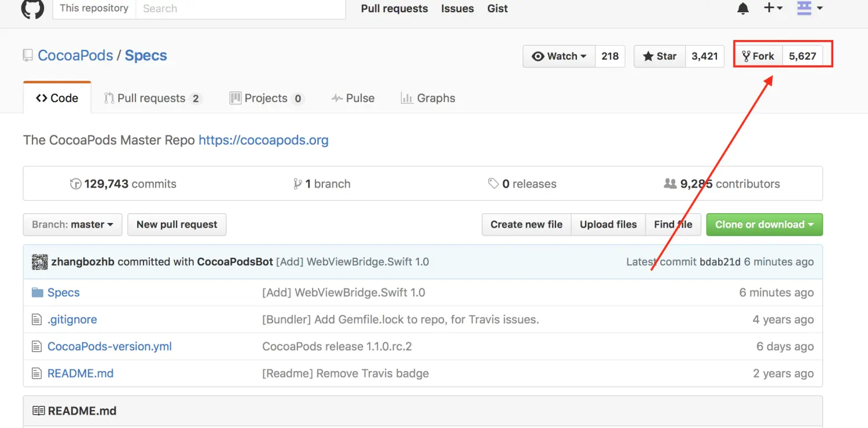Click the Upload files button

608,225
